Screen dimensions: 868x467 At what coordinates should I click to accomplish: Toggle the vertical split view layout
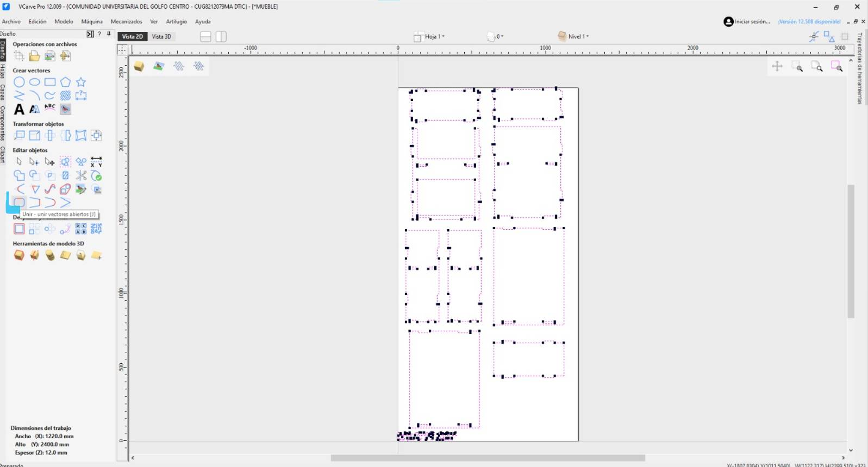(x=221, y=36)
